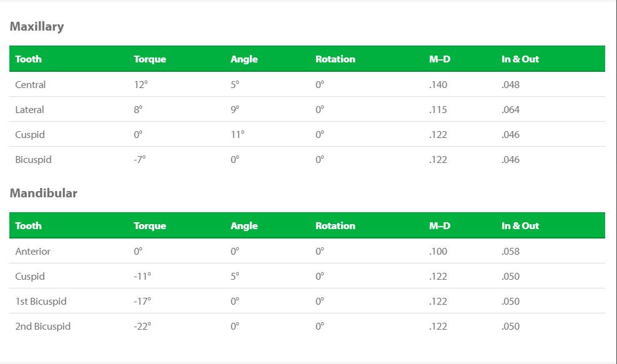617x364 pixels.
Task: Click the Central tooth row label
Action: coord(31,85)
